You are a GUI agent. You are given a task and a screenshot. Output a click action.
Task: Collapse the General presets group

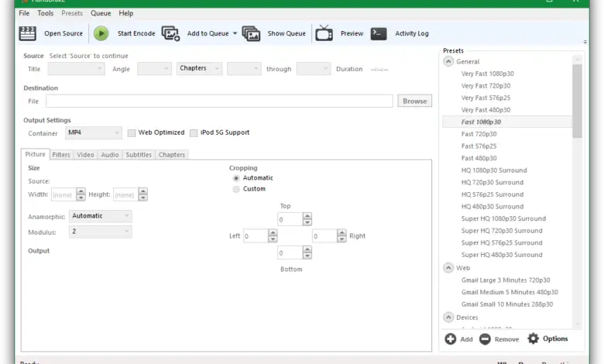point(448,61)
